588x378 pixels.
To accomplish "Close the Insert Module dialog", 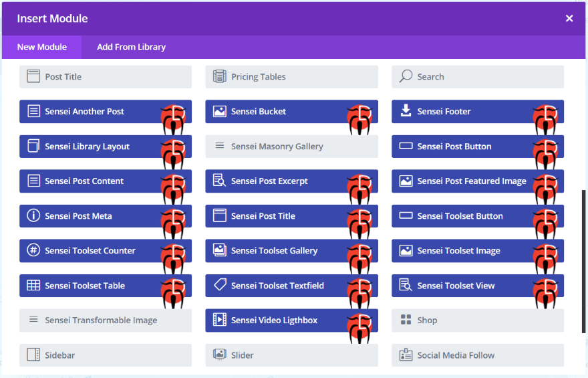I will click(x=569, y=18).
